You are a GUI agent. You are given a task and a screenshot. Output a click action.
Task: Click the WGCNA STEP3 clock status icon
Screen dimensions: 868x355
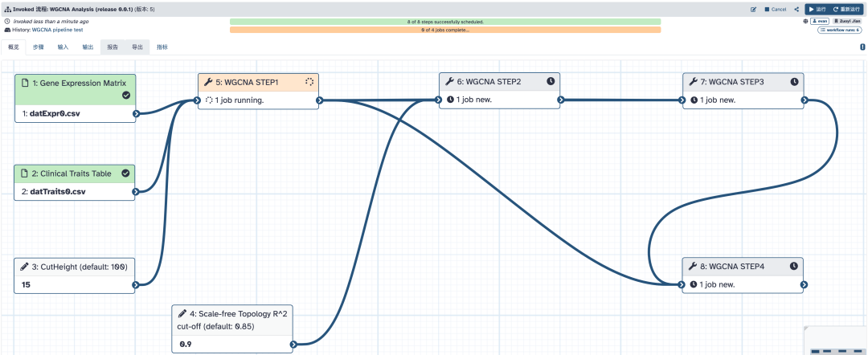pos(794,82)
